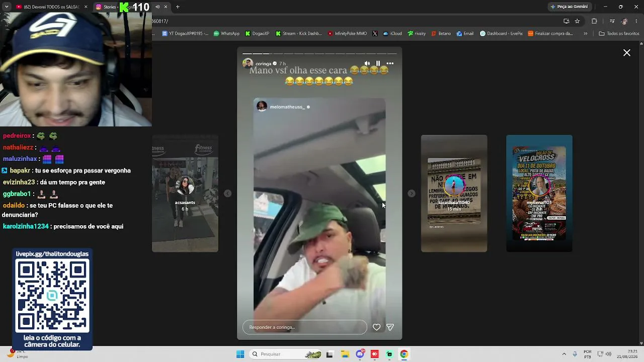Open the 'Dashboard - LivePix' bookmark
Screen dimensions: 644x362
pos(501,34)
